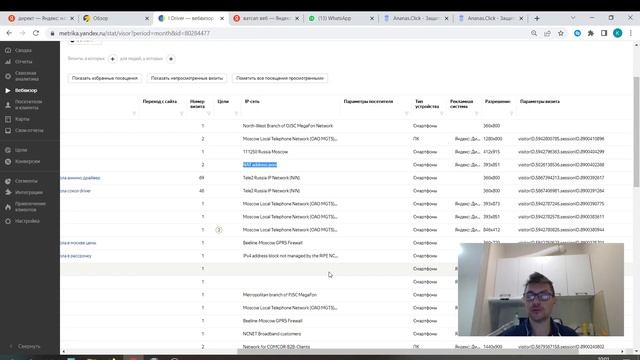Image resolution: width=640 pixels, height=360 pixels.
Task: Click the vertical page scrollbar
Action: point(636,131)
